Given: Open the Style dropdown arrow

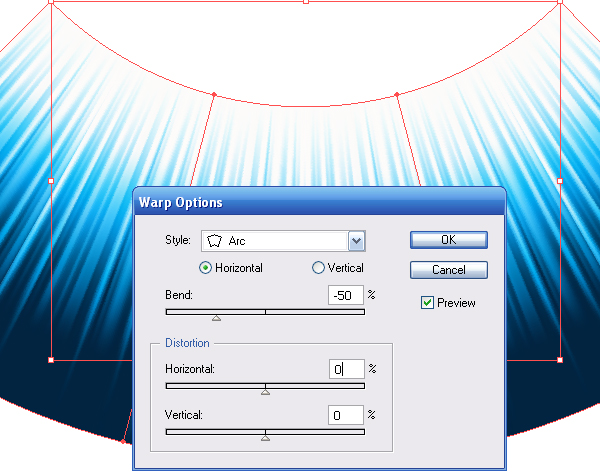Looking at the screenshot, I should pyautogui.click(x=356, y=241).
